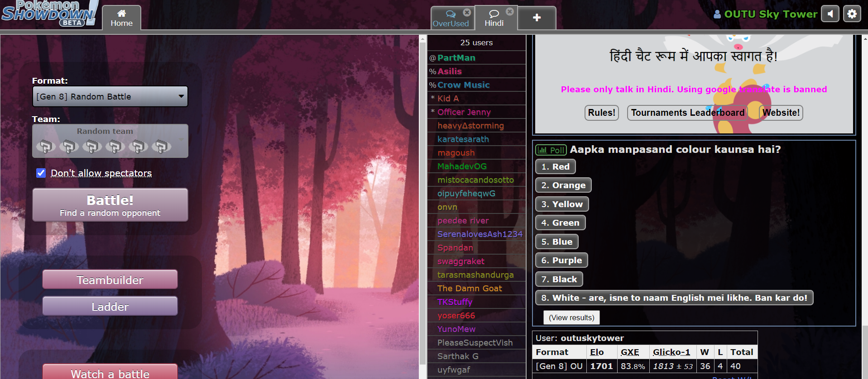Image resolution: width=868 pixels, height=379 pixels.
Task: Vote for 8. White poll option
Action: pyautogui.click(x=674, y=298)
